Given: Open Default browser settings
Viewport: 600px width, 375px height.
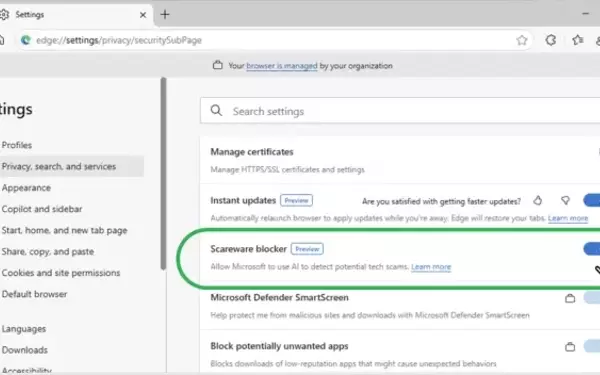Looking at the screenshot, I should click(34, 294).
